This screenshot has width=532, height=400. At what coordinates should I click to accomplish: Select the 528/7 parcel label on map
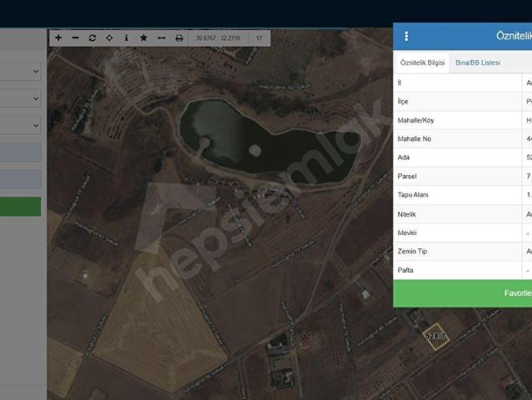click(435, 336)
